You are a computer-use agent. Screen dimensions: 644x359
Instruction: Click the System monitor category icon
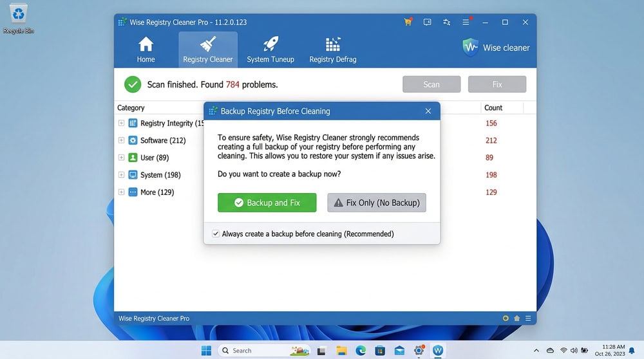pos(133,175)
